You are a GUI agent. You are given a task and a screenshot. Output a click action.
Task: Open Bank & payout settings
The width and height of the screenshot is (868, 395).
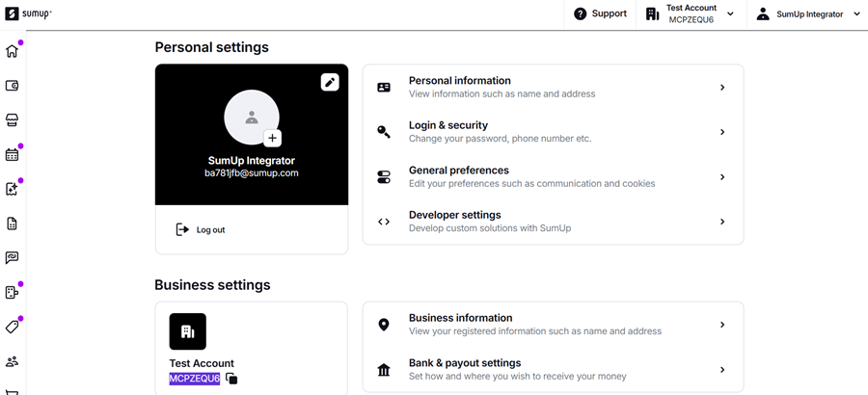coord(553,369)
